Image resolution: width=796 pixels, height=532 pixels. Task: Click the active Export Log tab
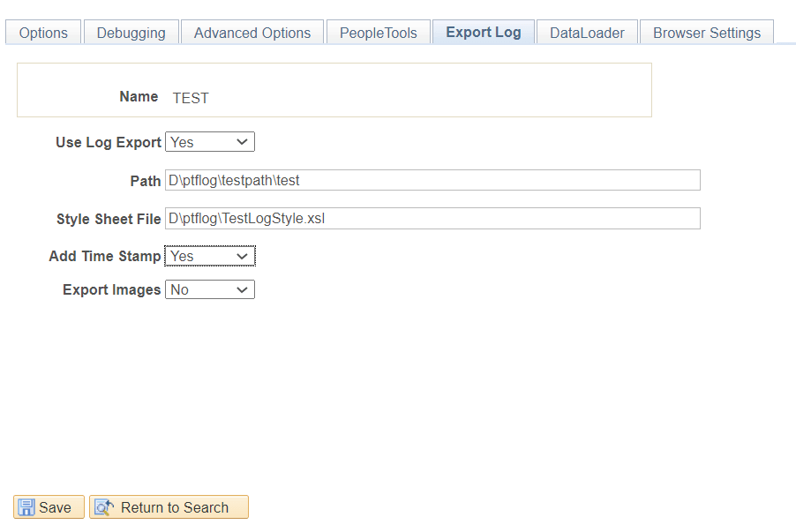click(x=483, y=31)
